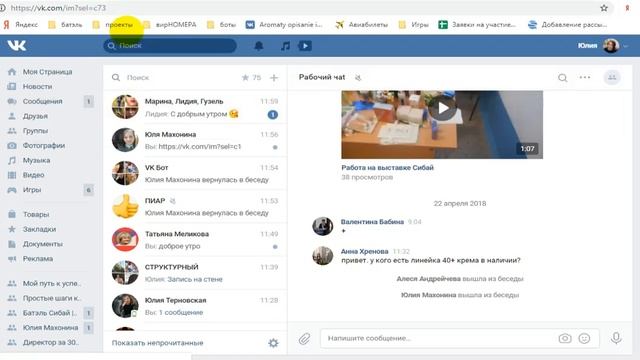Open Простые шаги к.. group link
640x360 pixels.
(x=51, y=298)
